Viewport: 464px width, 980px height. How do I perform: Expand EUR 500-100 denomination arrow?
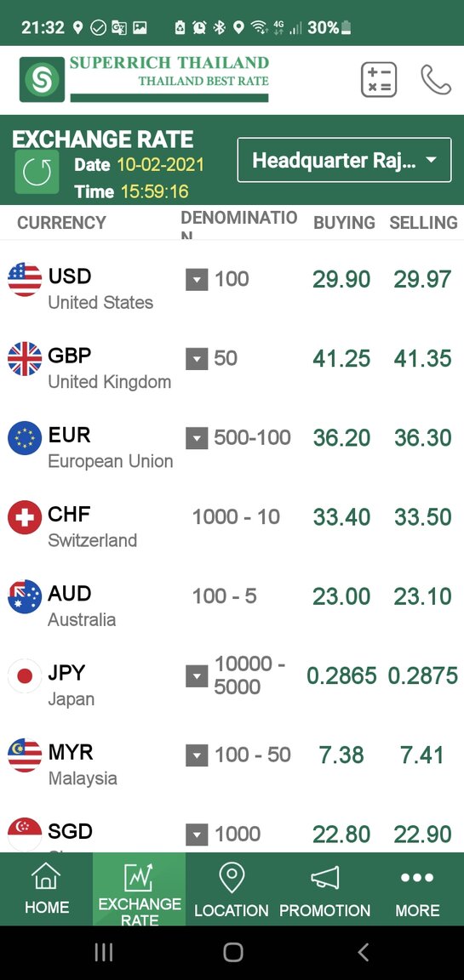point(197,438)
